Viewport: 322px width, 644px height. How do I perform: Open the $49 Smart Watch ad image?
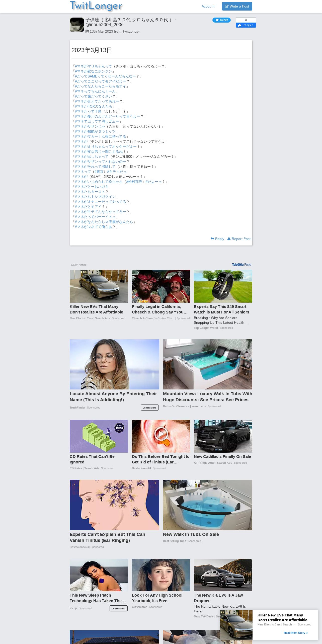(x=223, y=286)
